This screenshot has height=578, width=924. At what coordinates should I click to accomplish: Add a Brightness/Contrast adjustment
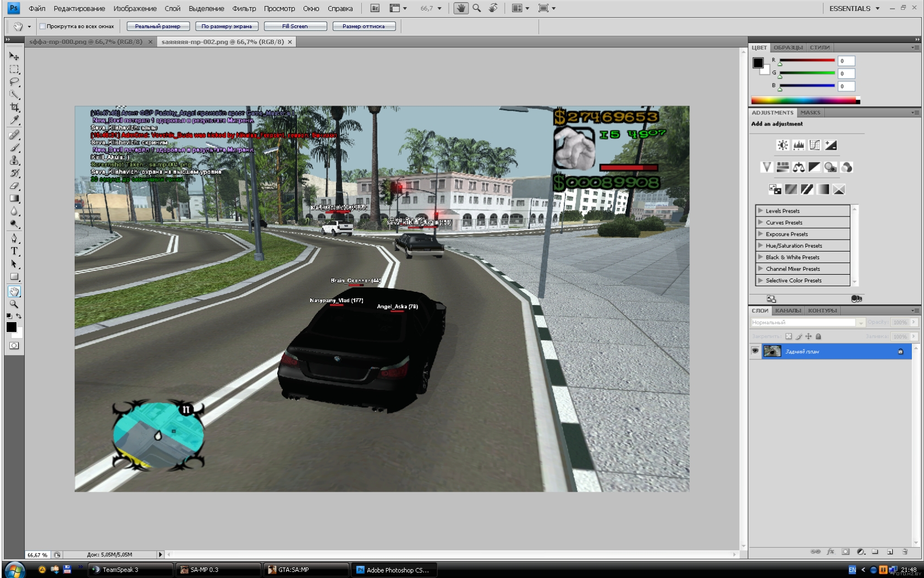pos(783,145)
